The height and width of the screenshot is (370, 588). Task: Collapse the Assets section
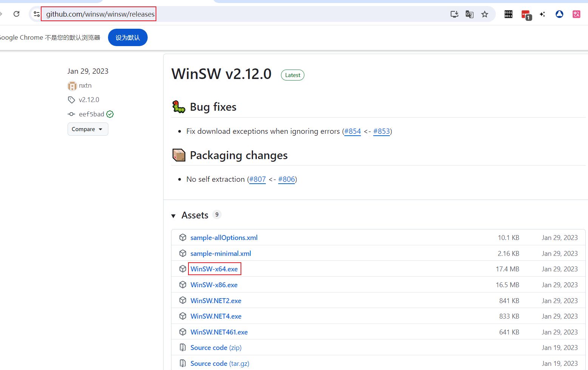[x=174, y=215]
